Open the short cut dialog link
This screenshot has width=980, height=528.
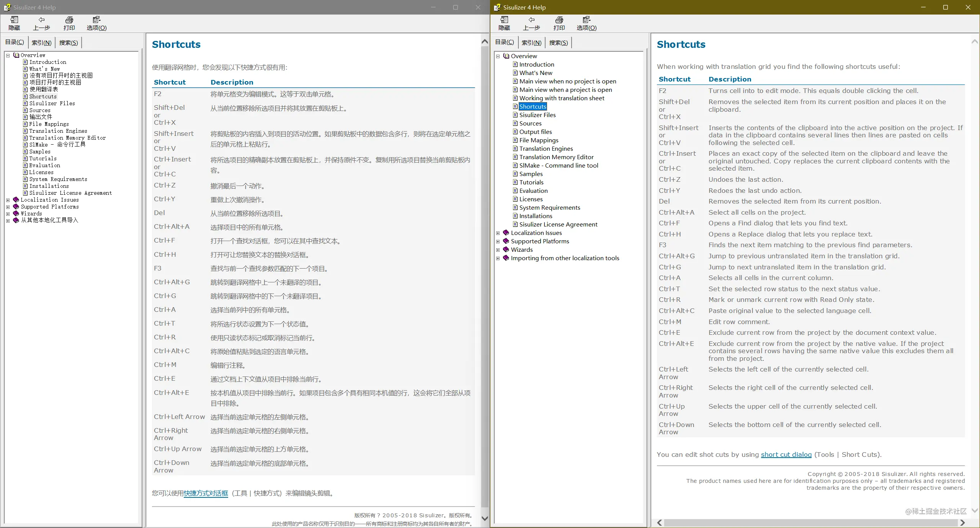click(786, 455)
